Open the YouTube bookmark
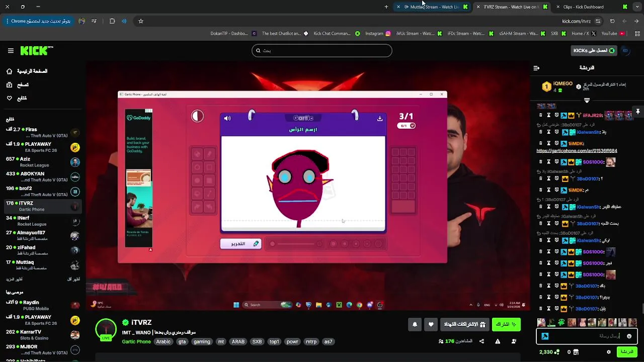 (613, 34)
